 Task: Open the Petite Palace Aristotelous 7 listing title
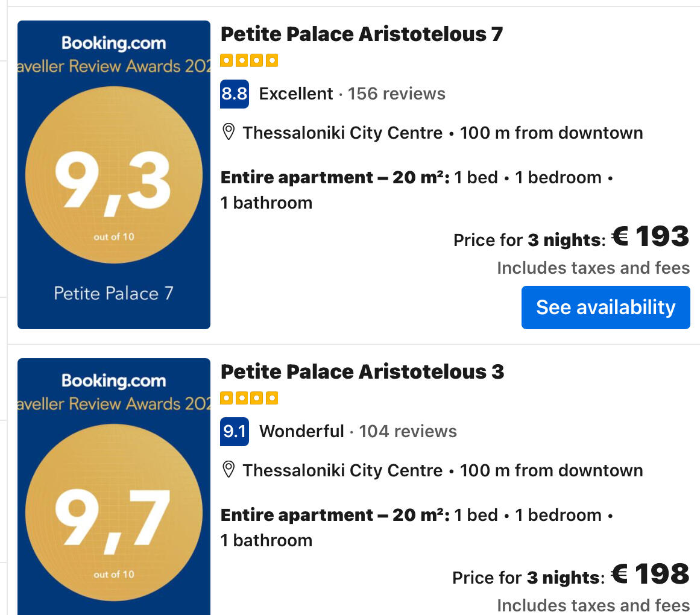pos(361,34)
